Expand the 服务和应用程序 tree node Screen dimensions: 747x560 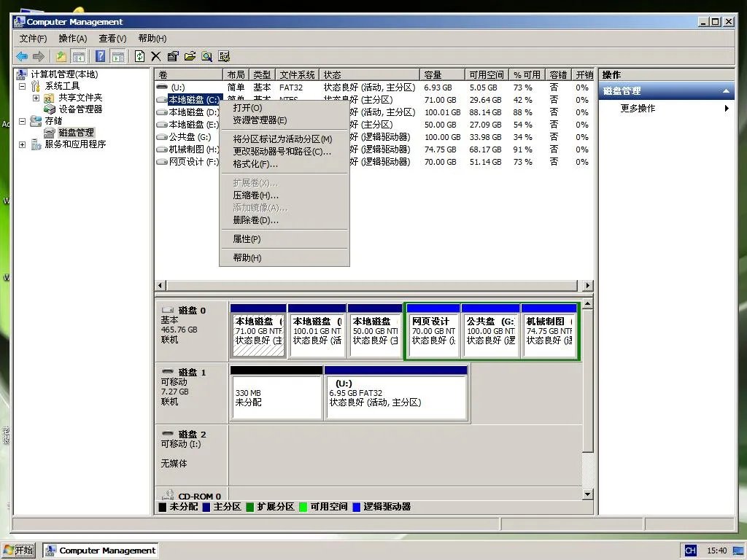(21, 144)
